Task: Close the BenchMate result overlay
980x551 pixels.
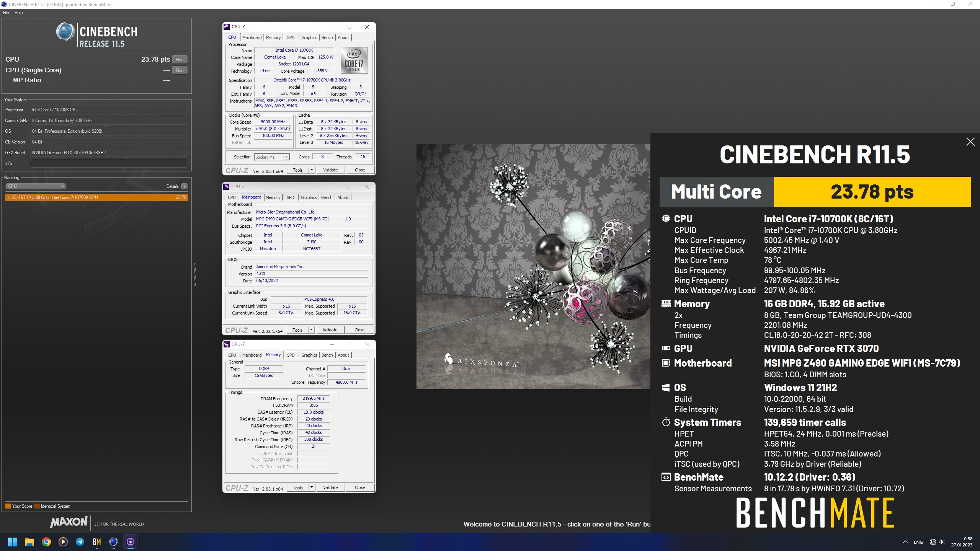Action: click(970, 142)
